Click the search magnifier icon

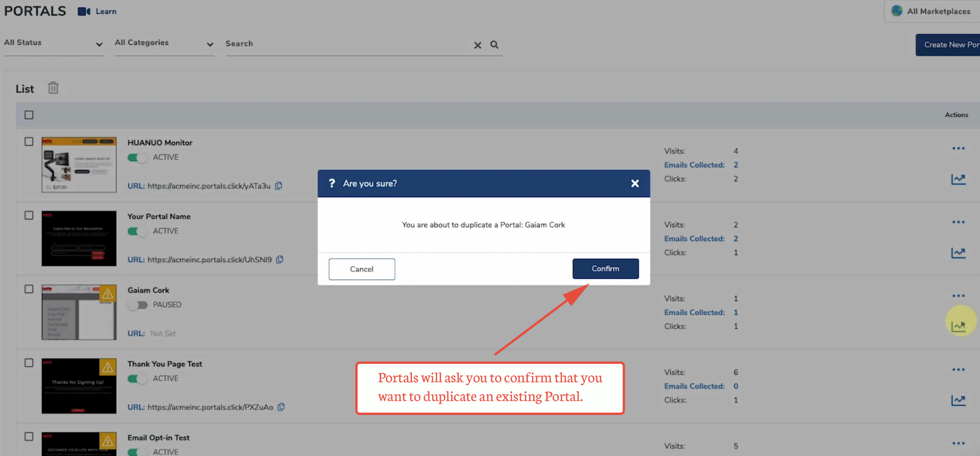(x=494, y=45)
